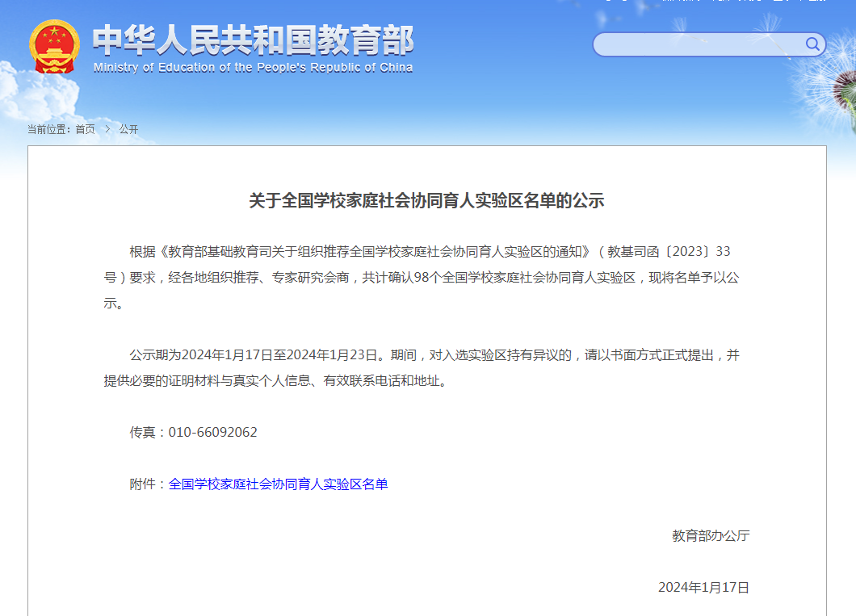The height and width of the screenshot is (616, 856).
Task: Click the quoted notice title in the first paragraph
Action: pos(376,252)
